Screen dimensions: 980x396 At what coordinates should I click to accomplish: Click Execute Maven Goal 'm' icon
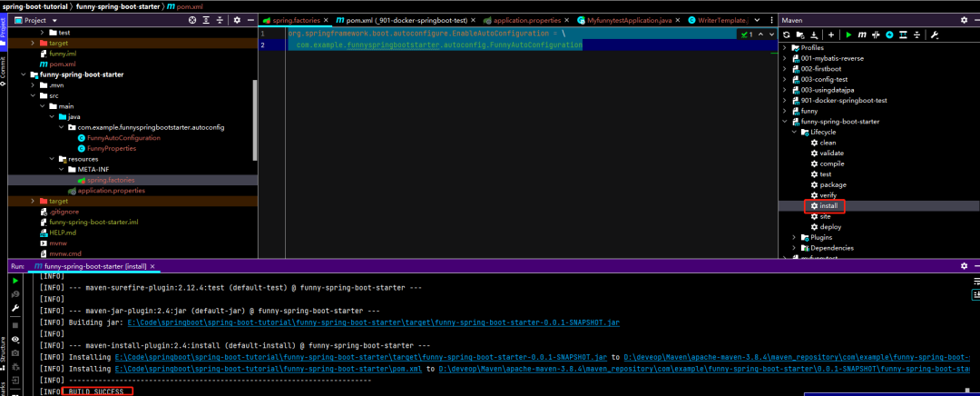pos(862,35)
